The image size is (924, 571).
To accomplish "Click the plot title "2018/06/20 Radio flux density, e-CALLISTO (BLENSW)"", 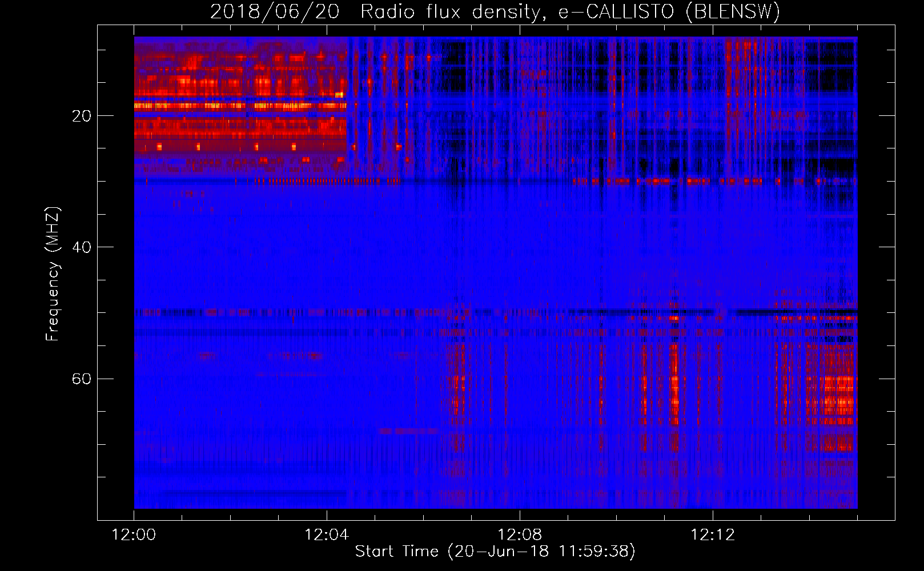I will click(495, 11).
